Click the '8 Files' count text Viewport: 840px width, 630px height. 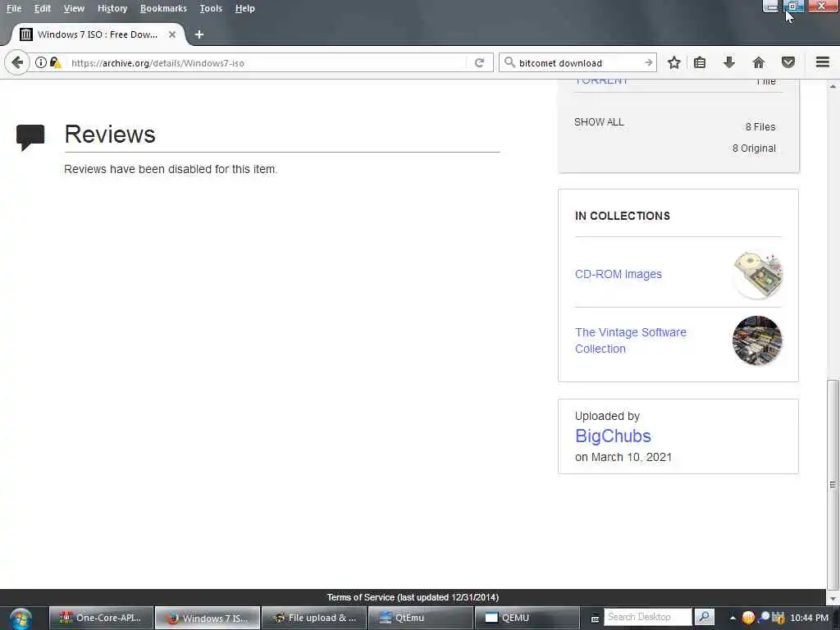(x=760, y=127)
